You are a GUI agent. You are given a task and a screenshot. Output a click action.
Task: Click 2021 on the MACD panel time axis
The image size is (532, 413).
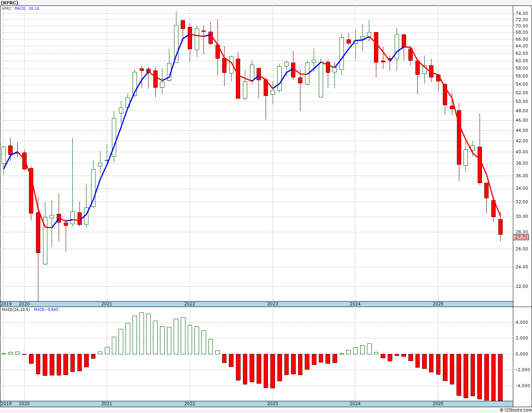107,404
